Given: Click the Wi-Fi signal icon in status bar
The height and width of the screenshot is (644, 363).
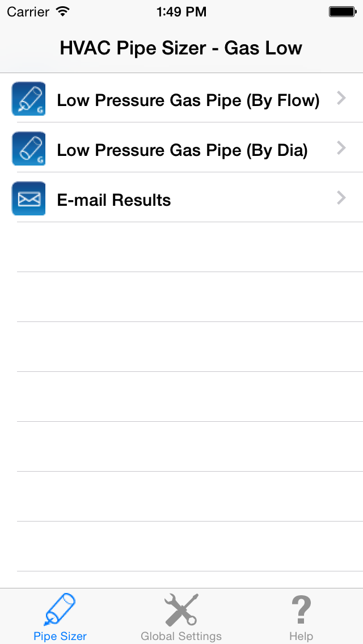Looking at the screenshot, I should point(63,11).
